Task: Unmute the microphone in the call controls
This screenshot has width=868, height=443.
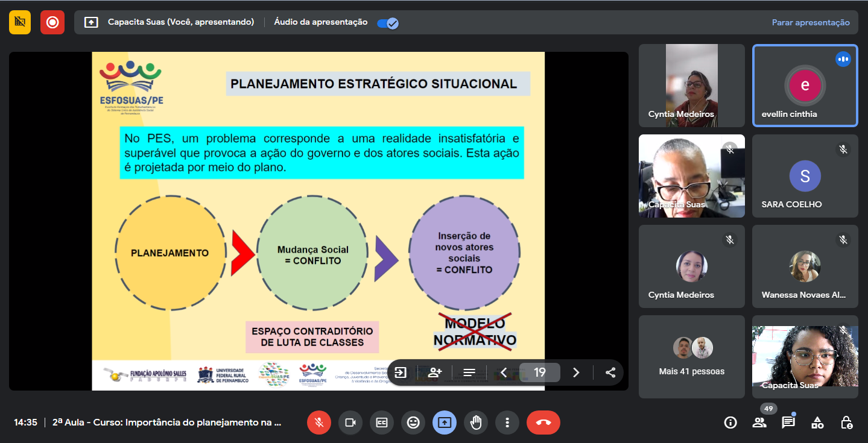Action: (x=319, y=423)
